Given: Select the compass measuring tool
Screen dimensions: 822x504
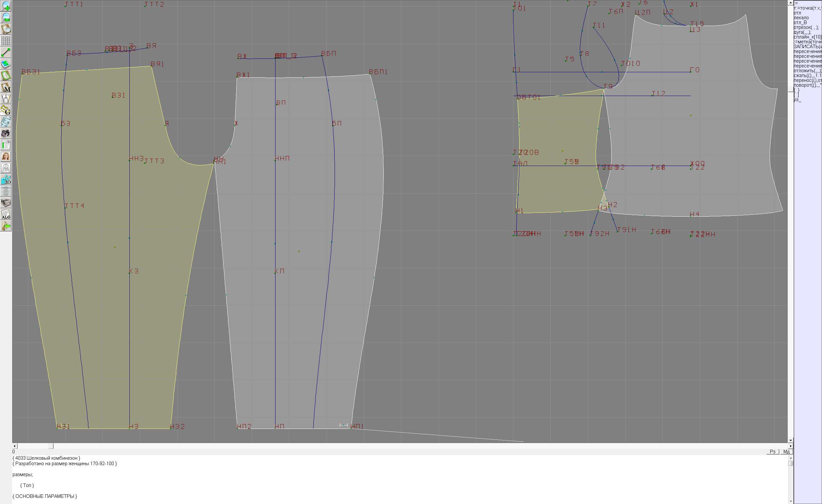Looking at the screenshot, I should tap(6, 99).
